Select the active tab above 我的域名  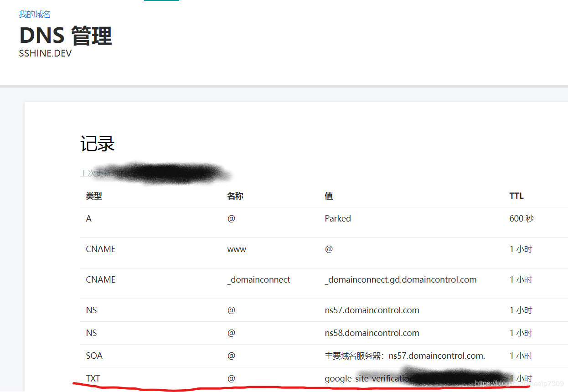click(161, 2)
